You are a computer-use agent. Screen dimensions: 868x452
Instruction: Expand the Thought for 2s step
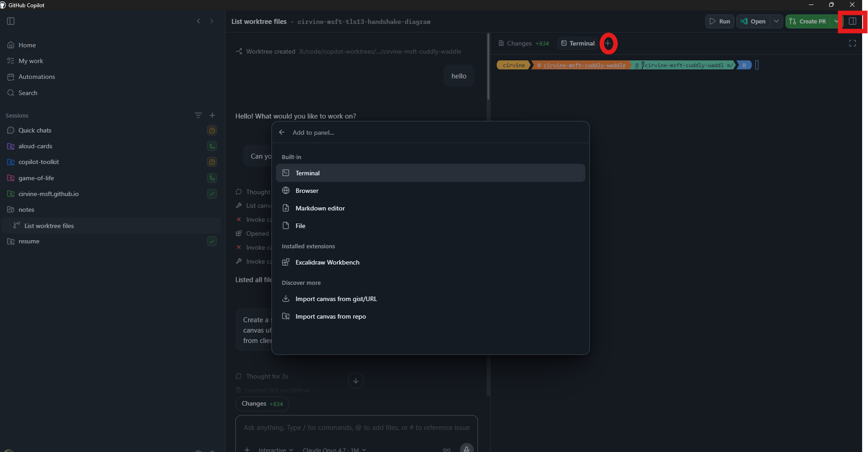(x=262, y=376)
